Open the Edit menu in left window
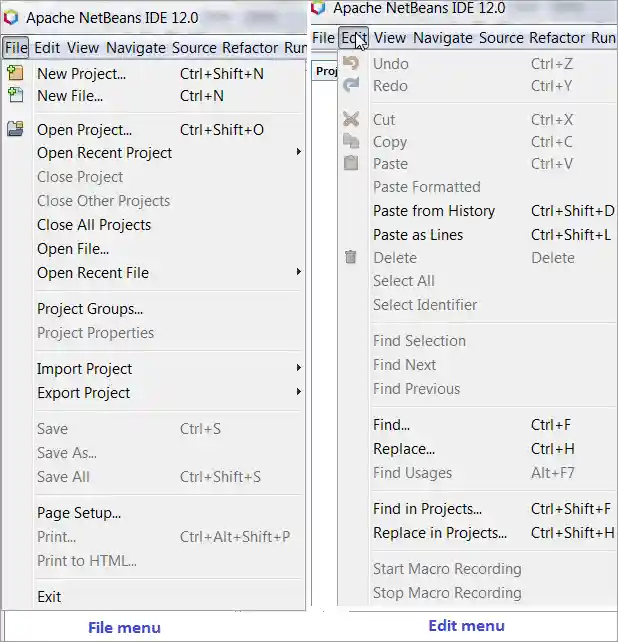The image size is (618, 642). pyautogui.click(x=47, y=48)
